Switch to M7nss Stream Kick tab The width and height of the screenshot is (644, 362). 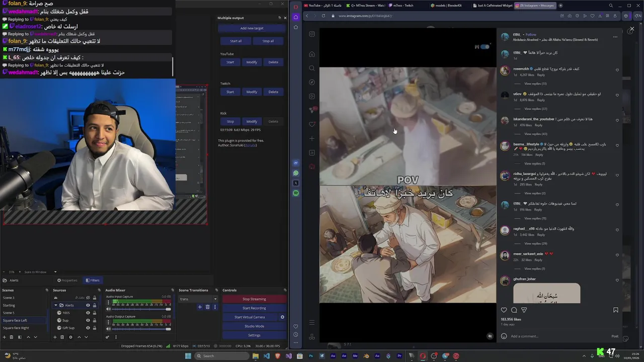tap(367, 6)
